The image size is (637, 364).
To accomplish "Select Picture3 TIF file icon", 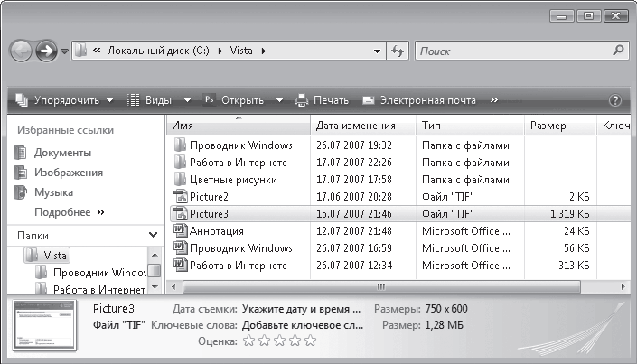I will 181,214.
